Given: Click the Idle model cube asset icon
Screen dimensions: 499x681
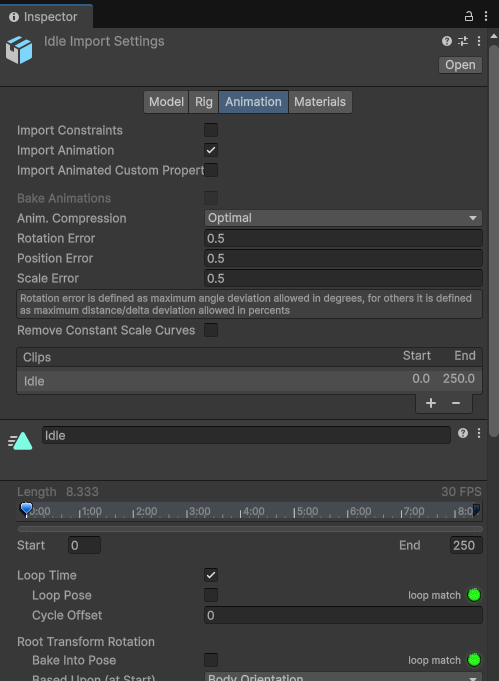Looking at the screenshot, I should tap(19, 50).
